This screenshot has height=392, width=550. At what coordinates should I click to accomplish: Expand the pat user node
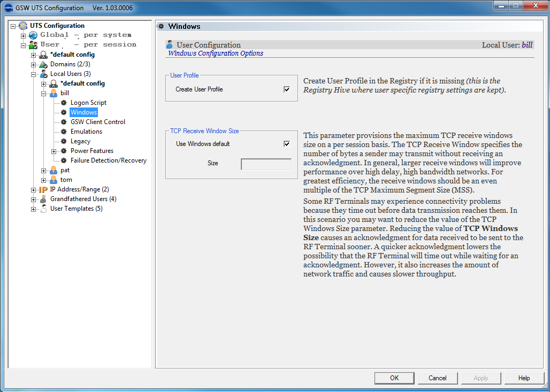click(44, 171)
